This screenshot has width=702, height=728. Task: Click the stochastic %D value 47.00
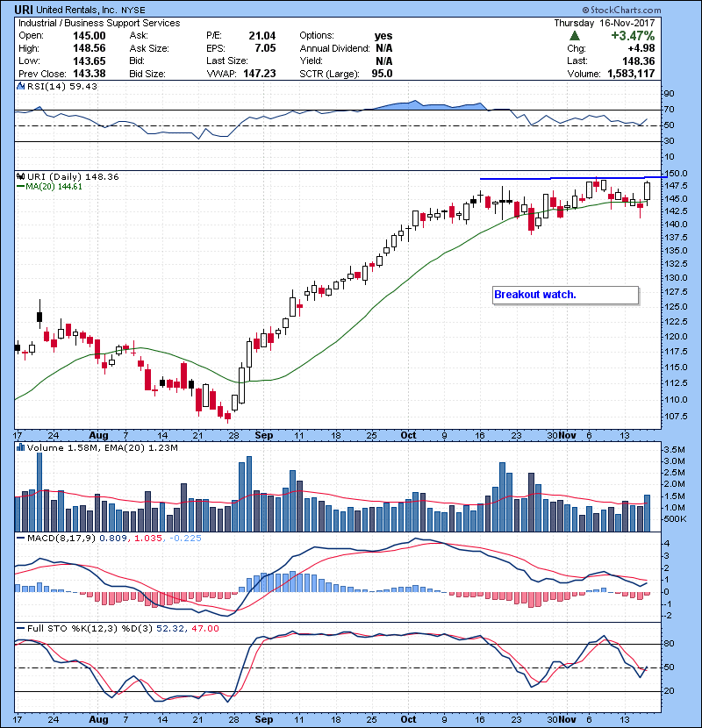204,629
